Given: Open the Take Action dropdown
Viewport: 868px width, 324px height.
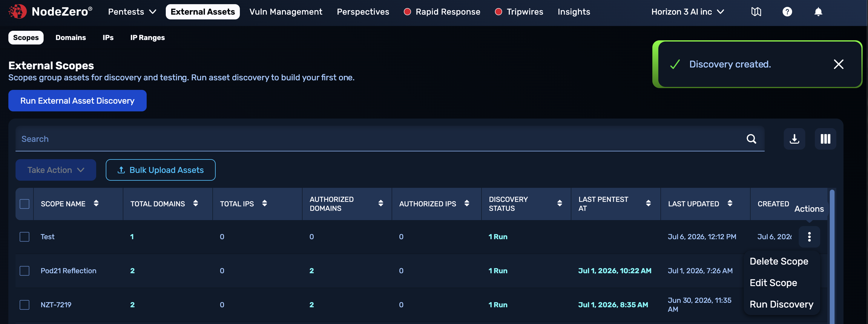Looking at the screenshot, I should (x=56, y=170).
